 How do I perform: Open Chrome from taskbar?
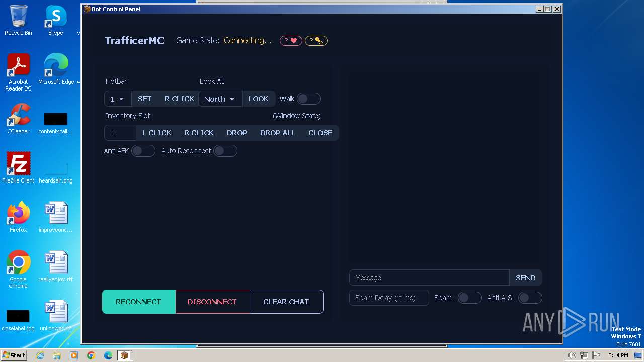91,355
